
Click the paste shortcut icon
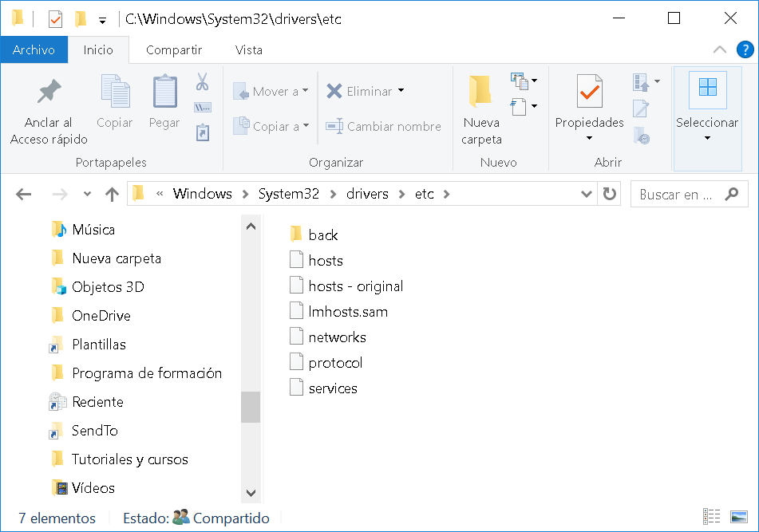(x=203, y=132)
